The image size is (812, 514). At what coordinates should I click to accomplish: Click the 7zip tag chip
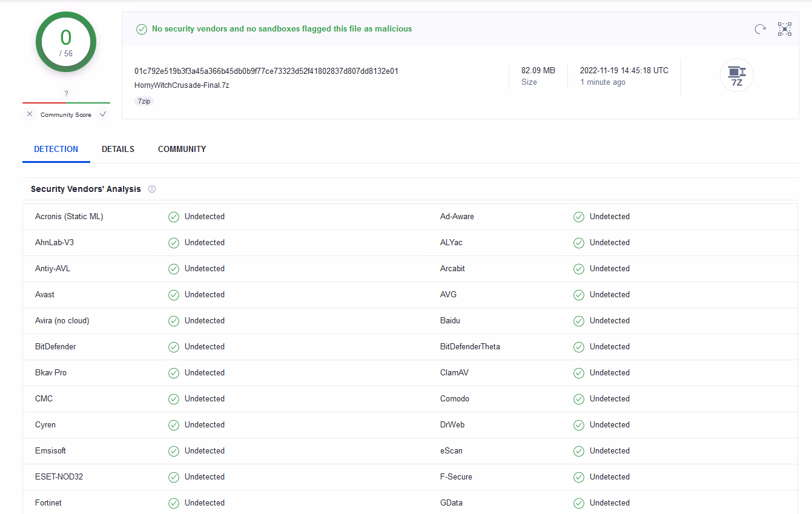click(x=144, y=101)
